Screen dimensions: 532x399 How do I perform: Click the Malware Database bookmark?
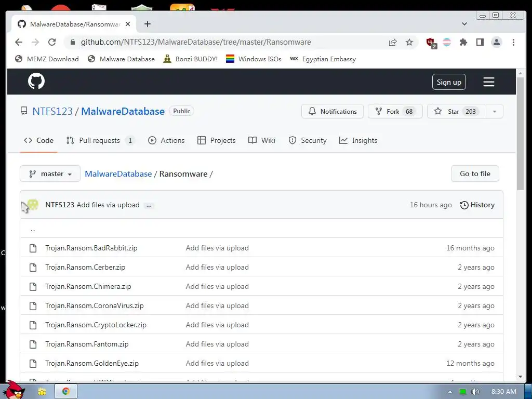pyautogui.click(x=121, y=59)
